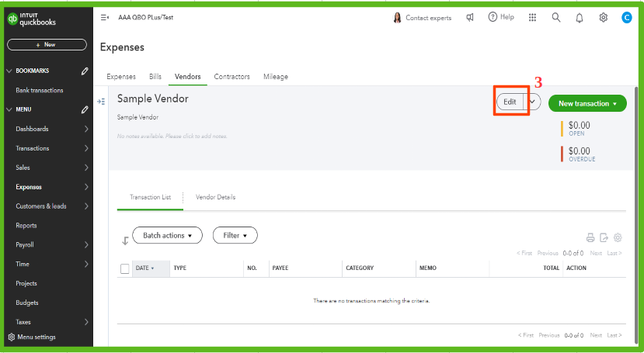Click the Contact experts avatar icon
644x353 pixels.
point(397,18)
